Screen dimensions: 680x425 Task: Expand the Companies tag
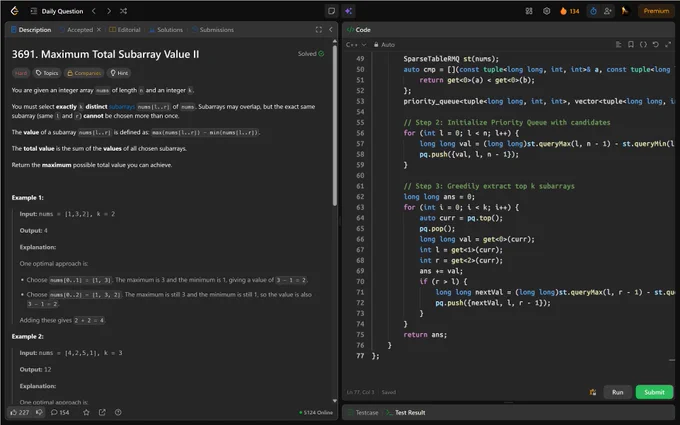84,73
